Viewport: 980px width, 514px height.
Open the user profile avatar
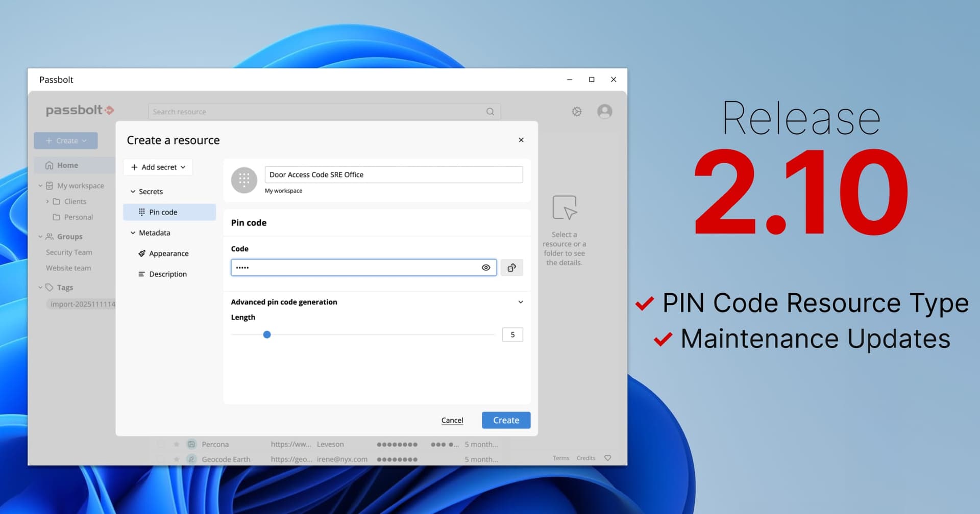coord(605,112)
